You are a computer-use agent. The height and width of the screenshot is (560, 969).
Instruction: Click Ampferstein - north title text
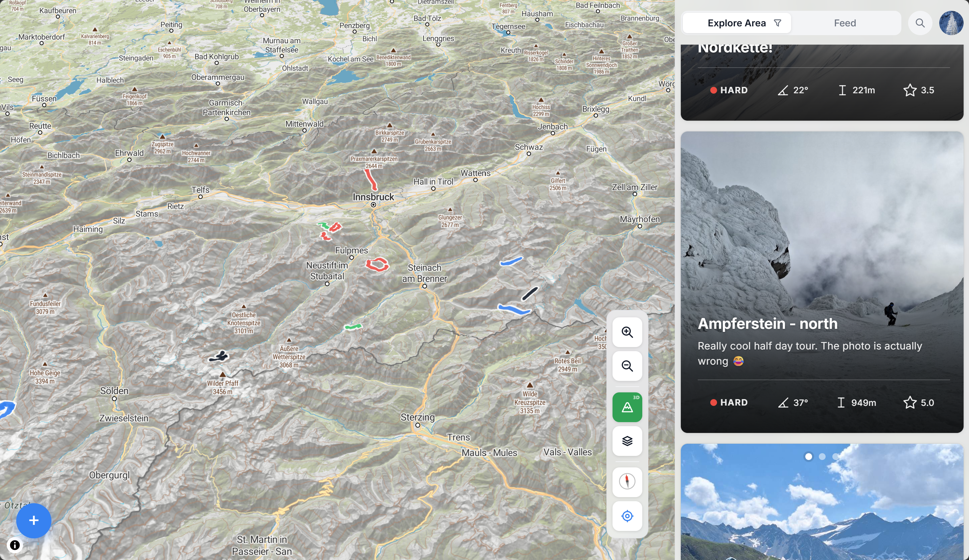(x=767, y=324)
